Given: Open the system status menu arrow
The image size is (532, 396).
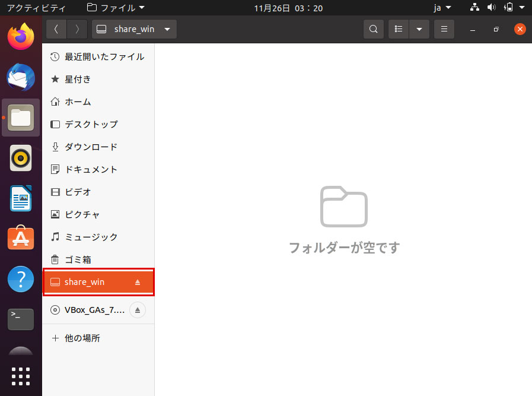Looking at the screenshot, I should (522, 8).
